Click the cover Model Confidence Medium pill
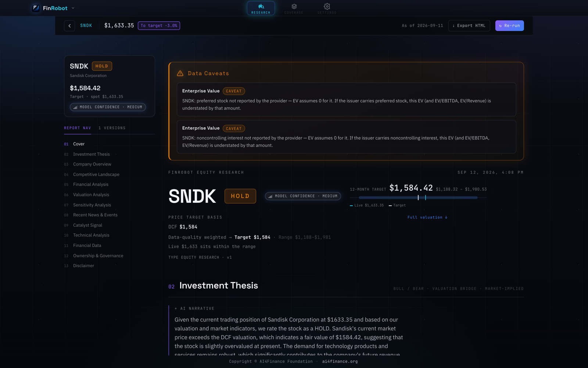Screen dimensions: 588x368 coord(303,196)
